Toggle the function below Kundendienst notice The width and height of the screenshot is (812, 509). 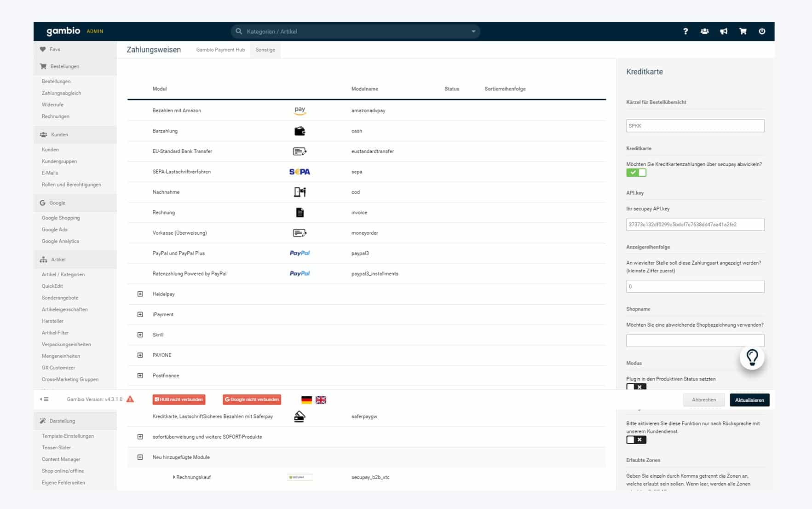[x=637, y=440]
